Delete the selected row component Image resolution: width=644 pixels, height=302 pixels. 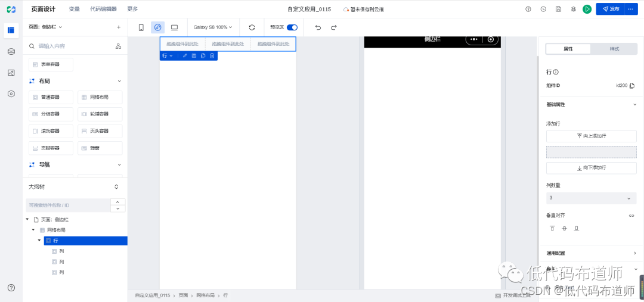coord(212,56)
